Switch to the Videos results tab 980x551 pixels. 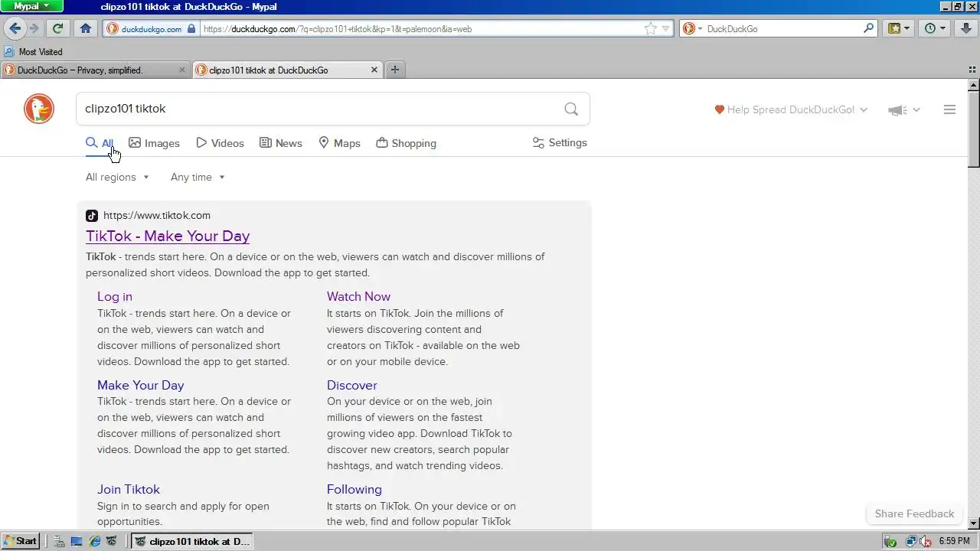220,143
